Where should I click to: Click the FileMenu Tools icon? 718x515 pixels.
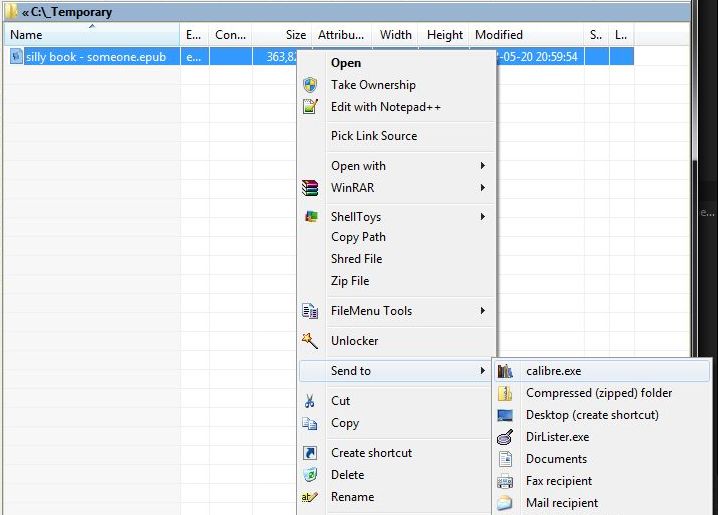pyautogui.click(x=310, y=311)
